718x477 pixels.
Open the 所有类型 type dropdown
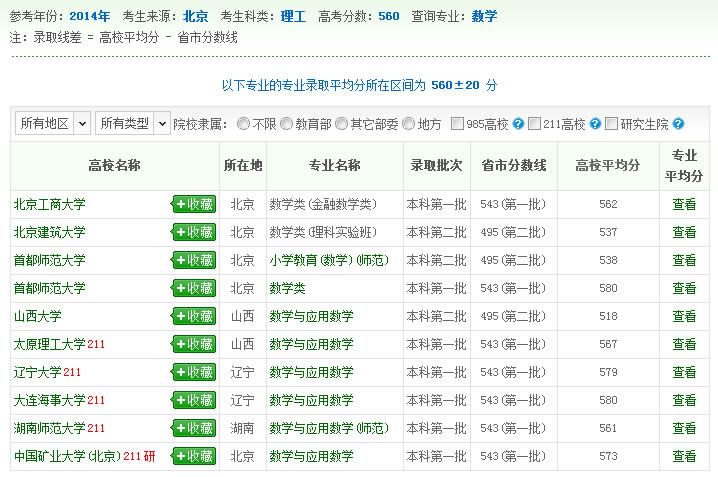133,123
